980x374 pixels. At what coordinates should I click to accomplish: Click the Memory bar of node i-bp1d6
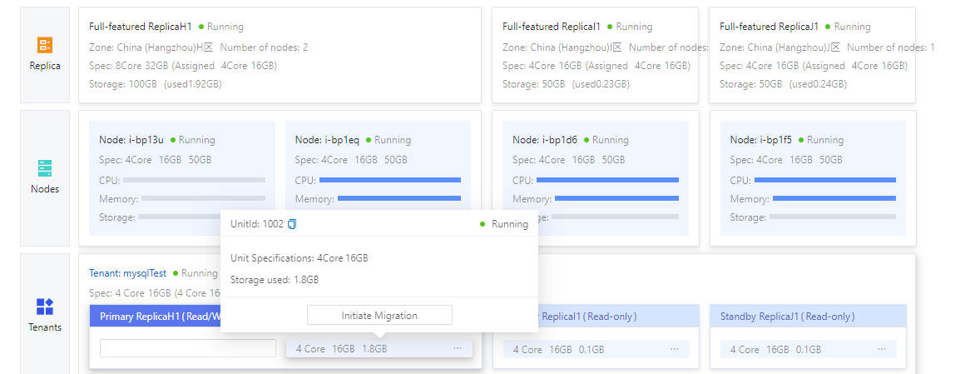[x=616, y=199]
